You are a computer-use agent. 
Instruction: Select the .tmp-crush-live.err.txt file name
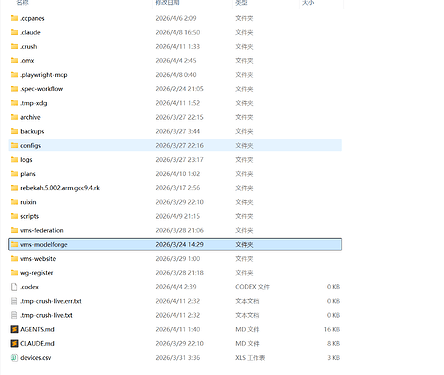click(x=51, y=301)
